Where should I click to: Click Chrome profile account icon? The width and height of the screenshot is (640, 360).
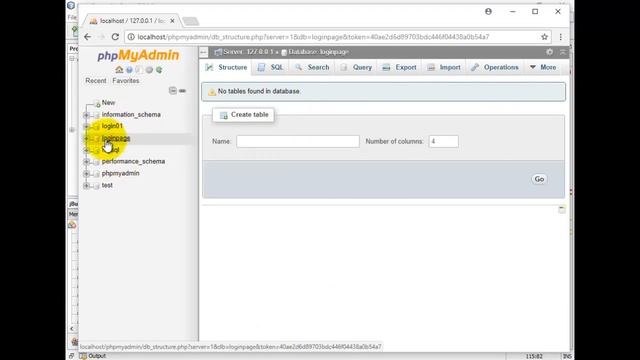(x=488, y=11)
